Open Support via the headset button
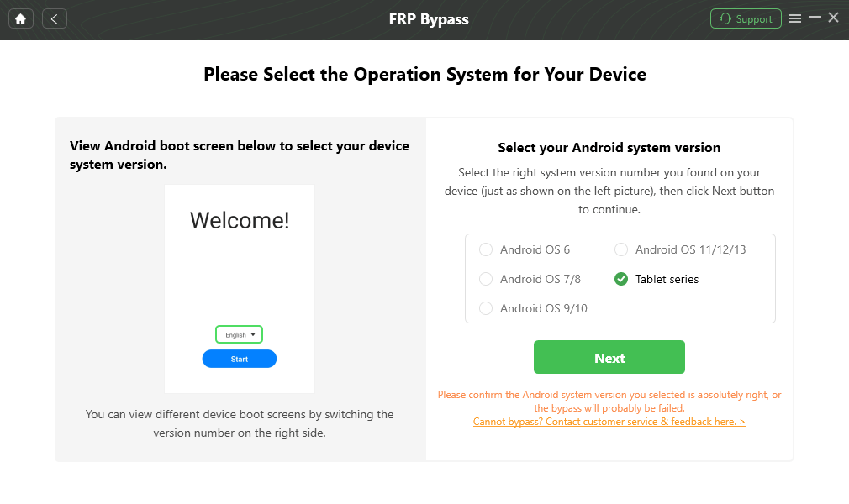Image resolution: width=849 pixels, height=504 pixels. (746, 18)
